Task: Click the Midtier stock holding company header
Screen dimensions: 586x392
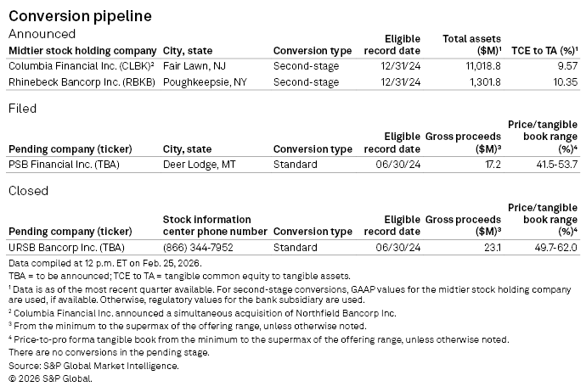Action: click(x=82, y=50)
